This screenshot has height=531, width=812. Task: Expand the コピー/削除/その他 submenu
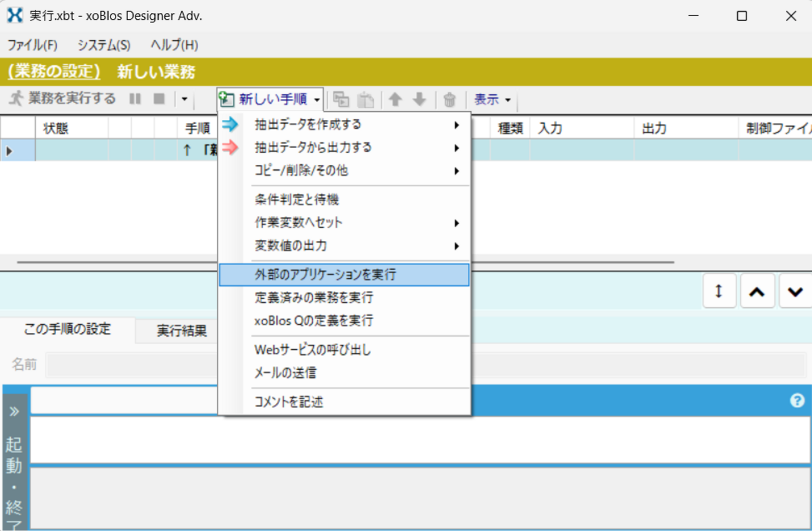click(x=344, y=171)
